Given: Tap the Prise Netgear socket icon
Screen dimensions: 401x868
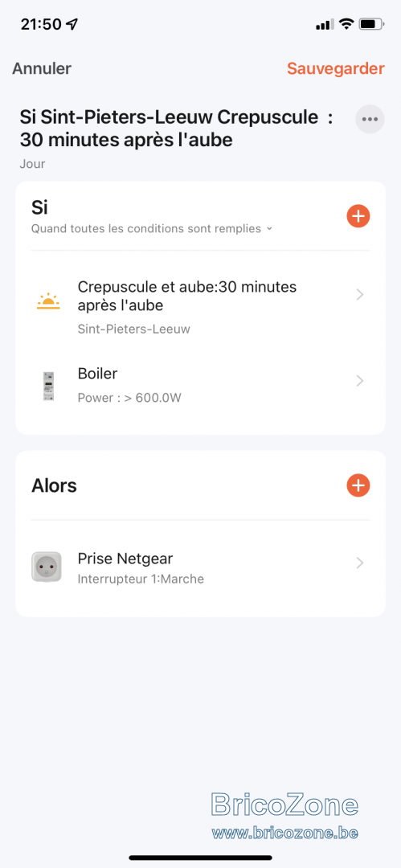Looking at the screenshot, I should [x=47, y=567].
